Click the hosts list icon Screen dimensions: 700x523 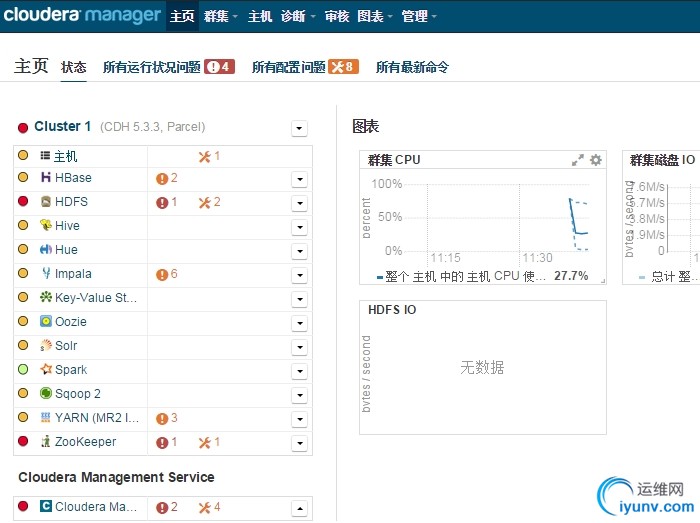pos(45,155)
